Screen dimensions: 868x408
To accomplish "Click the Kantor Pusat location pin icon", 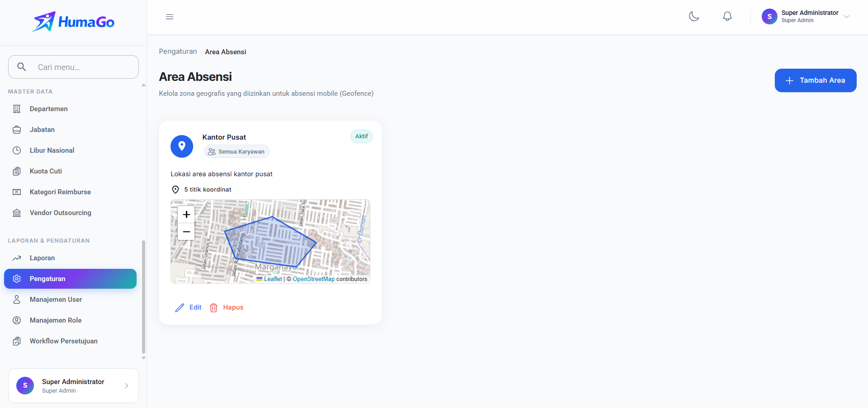I will (182, 146).
